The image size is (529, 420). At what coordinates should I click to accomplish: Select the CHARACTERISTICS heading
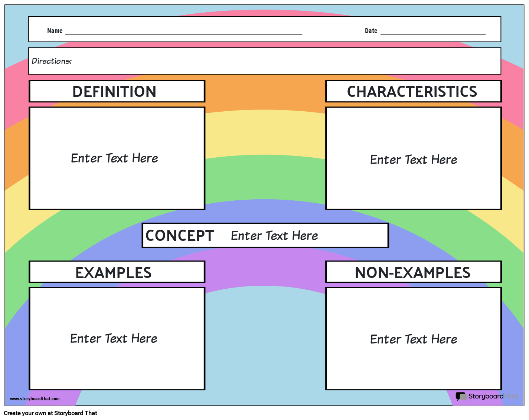[412, 92]
